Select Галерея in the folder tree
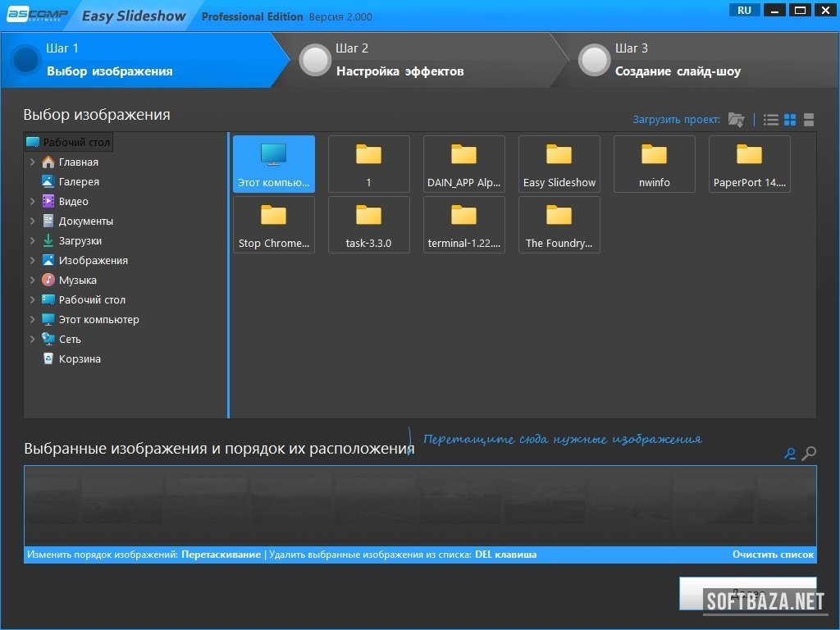 (x=79, y=182)
